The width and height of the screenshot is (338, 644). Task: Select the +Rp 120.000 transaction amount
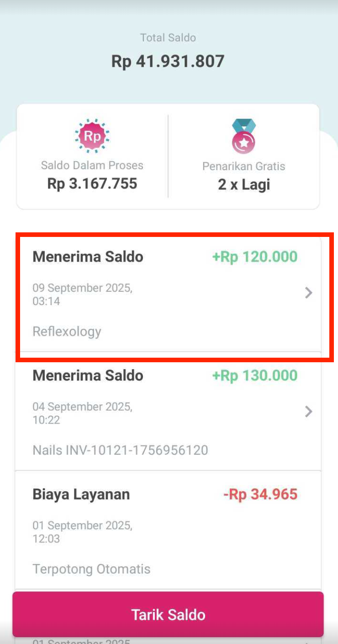coord(255,257)
